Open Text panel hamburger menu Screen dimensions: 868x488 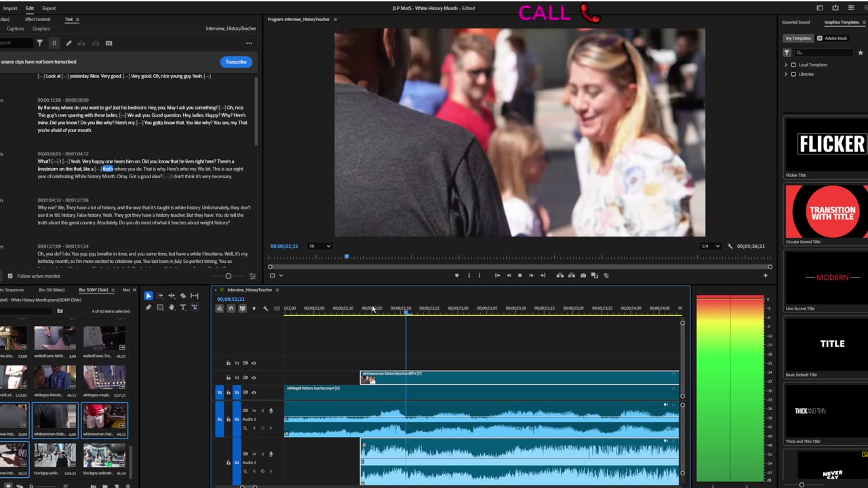click(x=77, y=20)
